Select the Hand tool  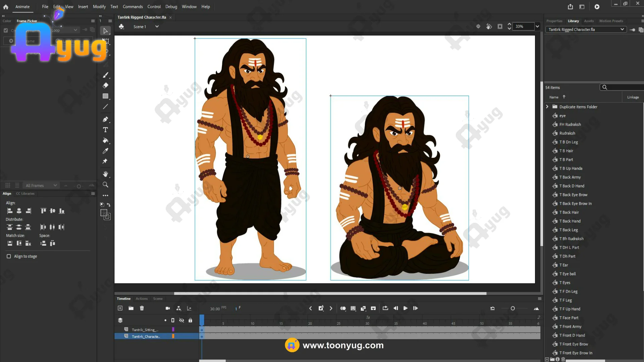click(105, 174)
